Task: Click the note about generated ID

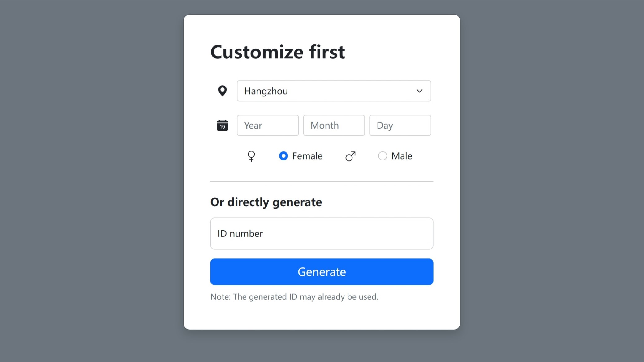Action: pyautogui.click(x=294, y=297)
